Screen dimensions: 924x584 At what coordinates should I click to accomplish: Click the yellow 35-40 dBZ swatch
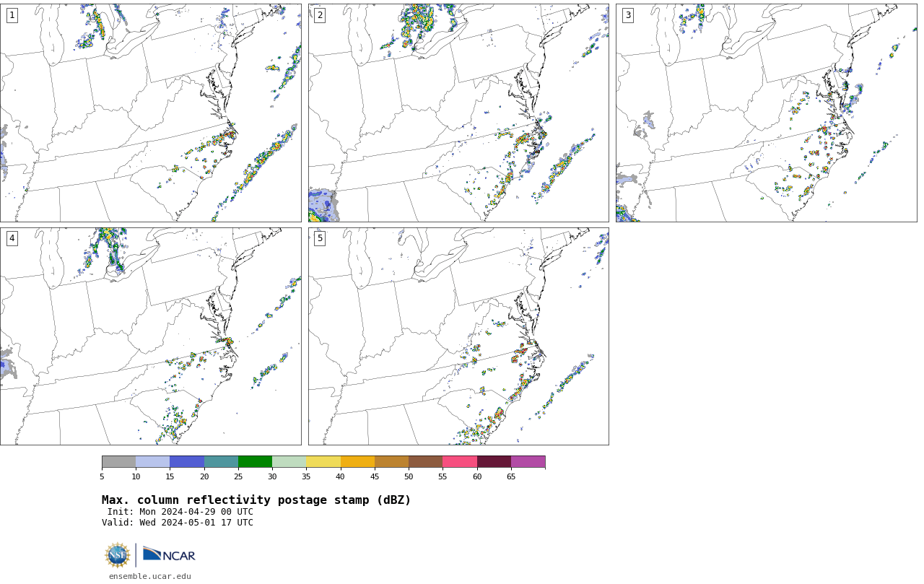click(323, 462)
